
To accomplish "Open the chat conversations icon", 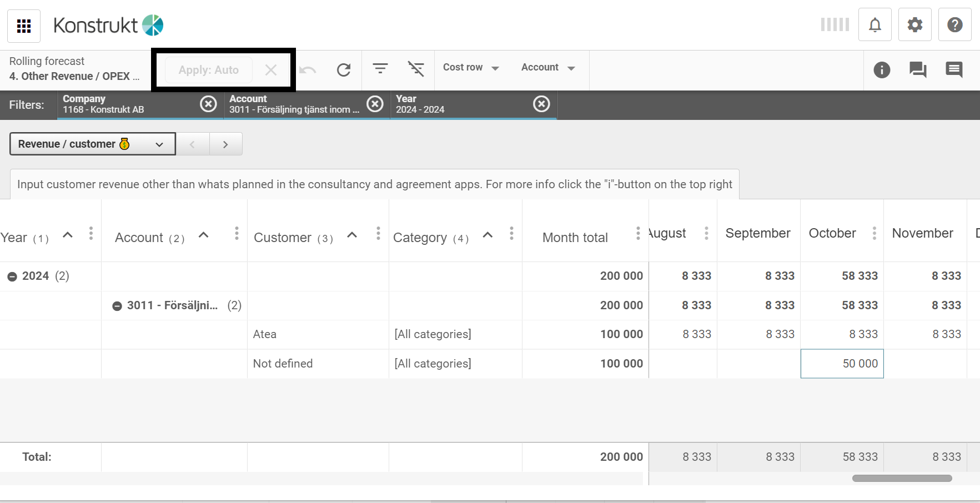I will pos(918,70).
